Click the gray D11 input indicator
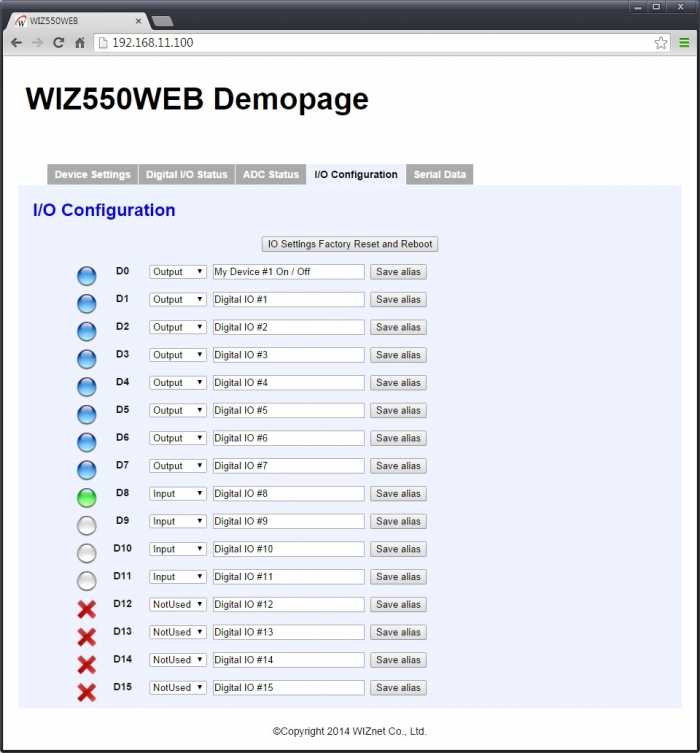Screen dimensions: 700x753 coord(86,581)
